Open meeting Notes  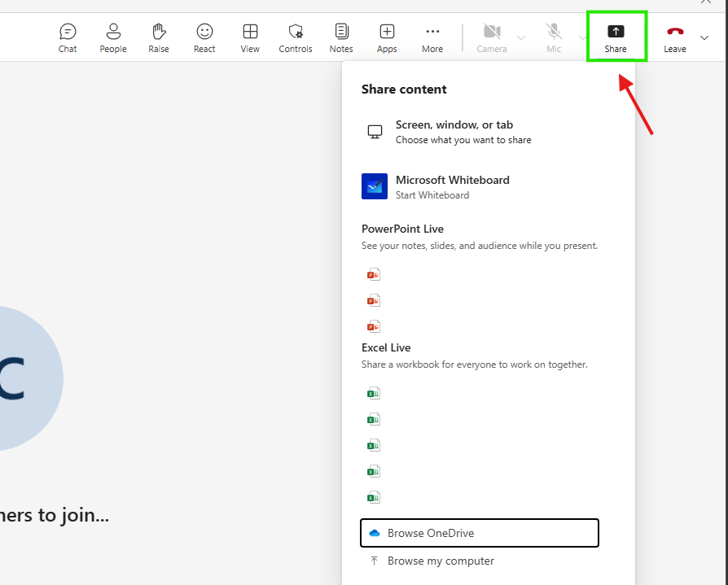(340, 38)
